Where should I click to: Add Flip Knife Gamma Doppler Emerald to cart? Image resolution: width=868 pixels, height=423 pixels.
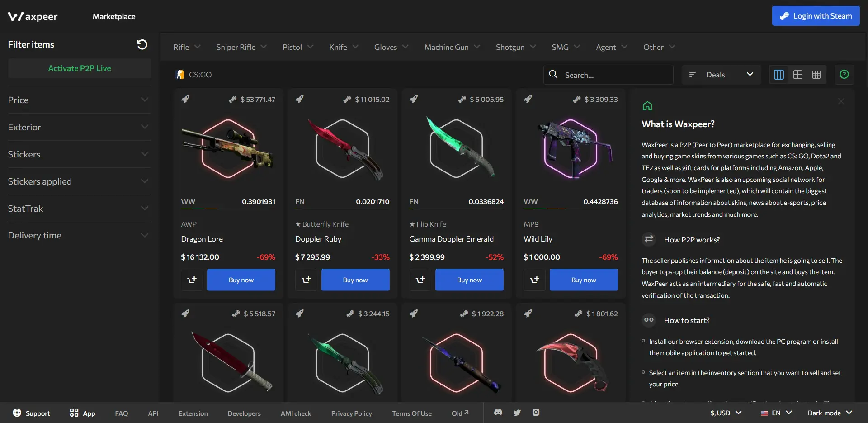(x=420, y=280)
